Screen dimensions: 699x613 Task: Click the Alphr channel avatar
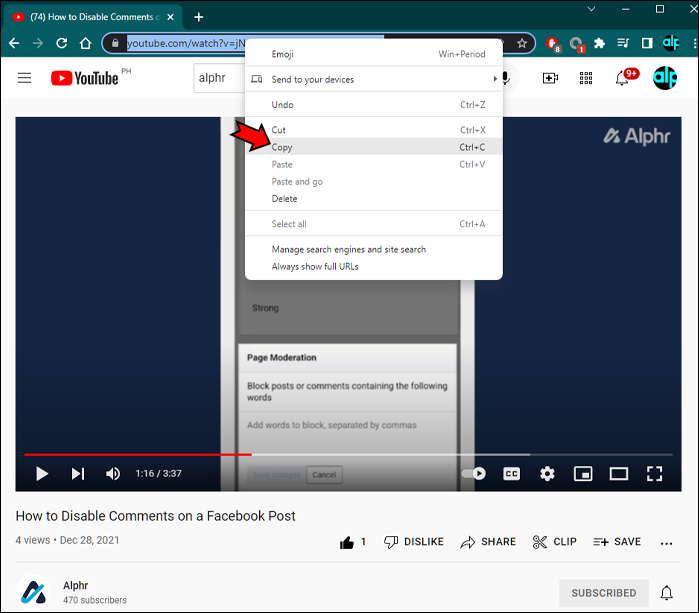point(33,592)
